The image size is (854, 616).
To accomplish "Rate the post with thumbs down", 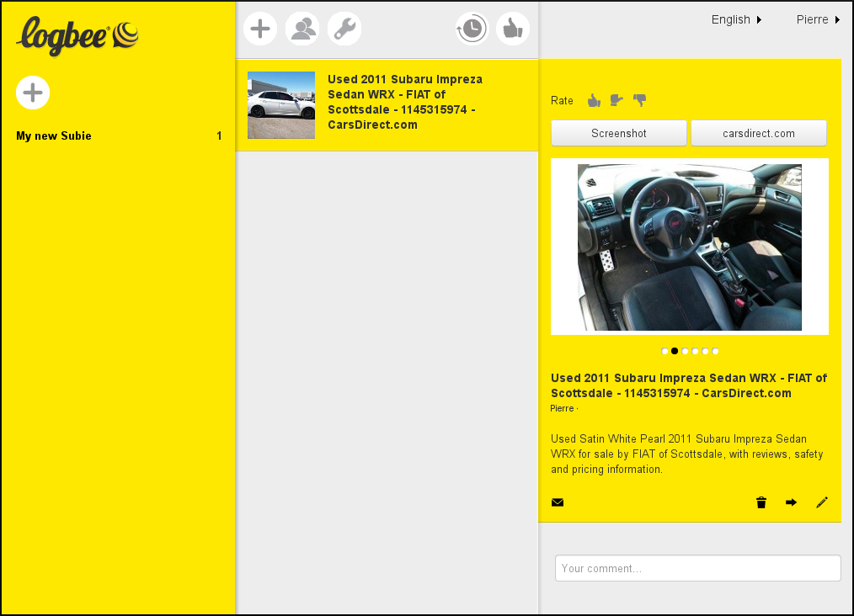I will click(640, 99).
